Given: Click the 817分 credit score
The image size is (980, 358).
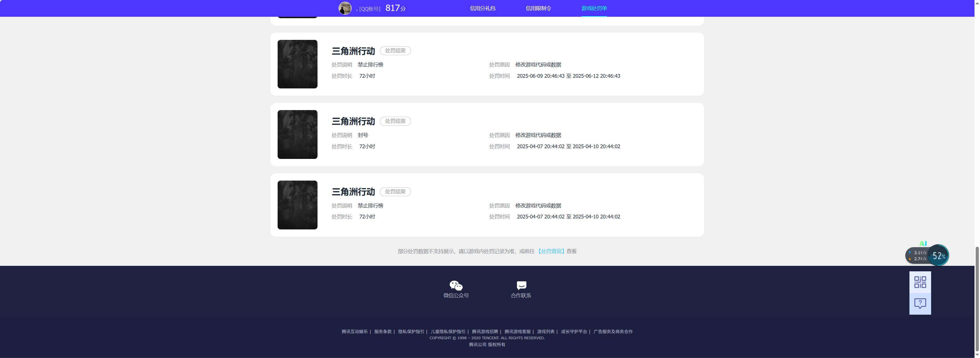Looking at the screenshot, I should [395, 8].
